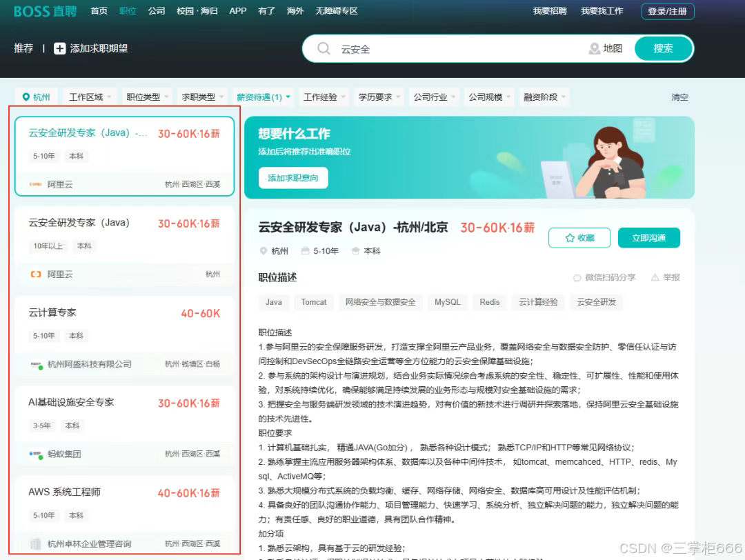Screen dimensions: 745x560
Task: Click the 杭州·钱塘区·白杨 location text
Action: pyautogui.click(x=192, y=364)
